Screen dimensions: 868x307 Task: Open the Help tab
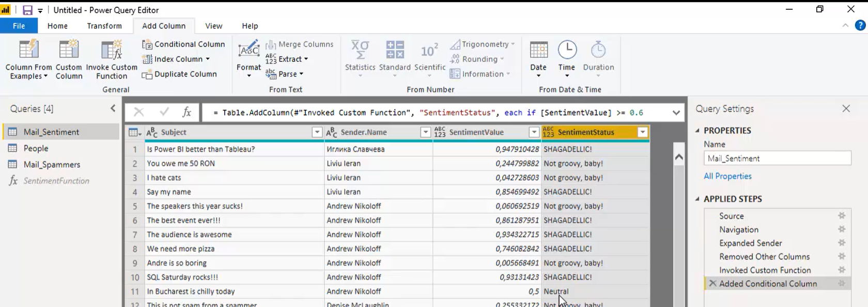point(250,26)
